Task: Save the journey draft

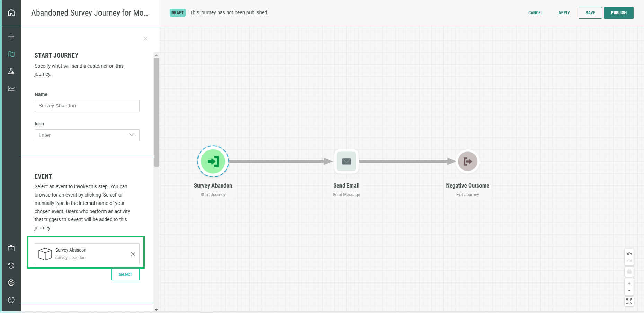Action: coord(590,13)
